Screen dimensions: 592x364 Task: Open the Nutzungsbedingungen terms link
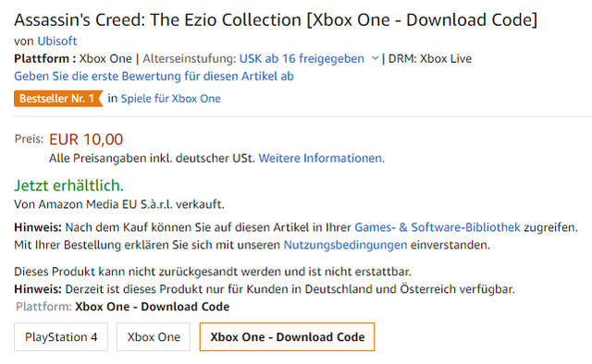coord(345,245)
